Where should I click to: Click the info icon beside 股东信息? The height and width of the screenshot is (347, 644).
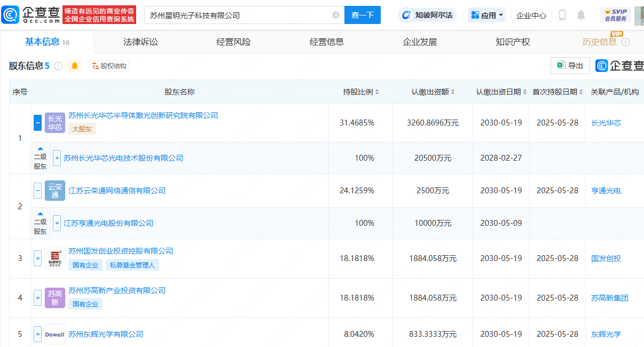tap(58, 66)
